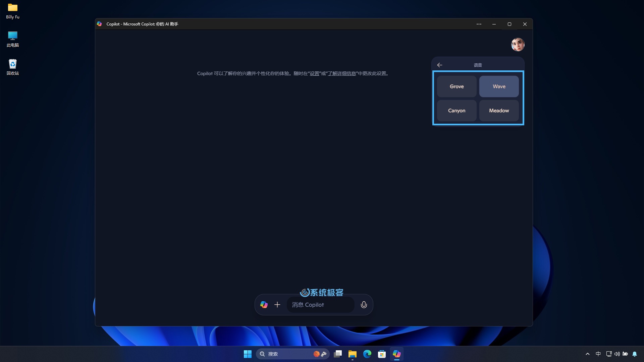Screen dimensions: 644x362
Task: Open the volume tray icon
Action: pyautogui.click(x=617, y=354)
